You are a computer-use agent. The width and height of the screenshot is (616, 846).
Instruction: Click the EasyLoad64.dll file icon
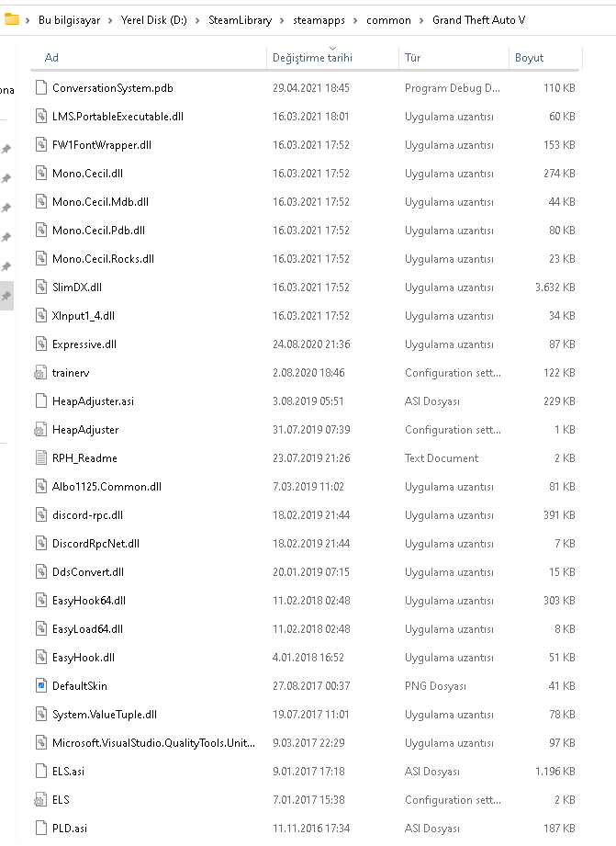point(41,628)
